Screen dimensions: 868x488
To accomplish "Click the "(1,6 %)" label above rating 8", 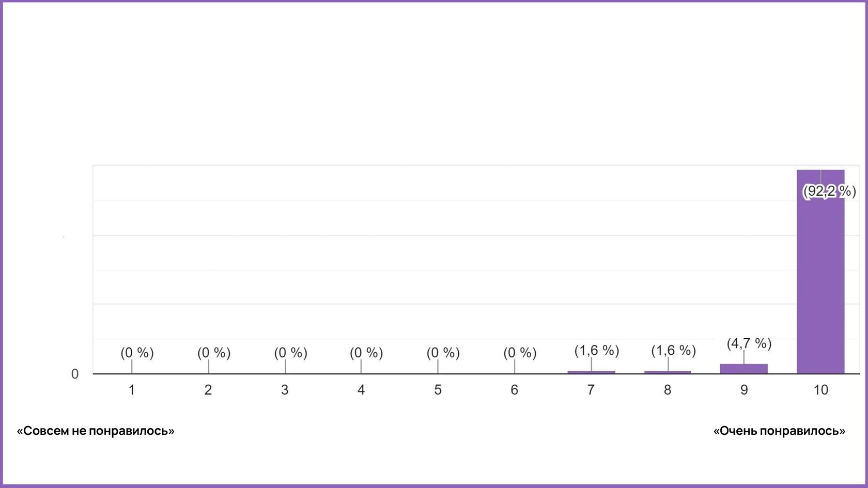I will click(673, 351).
